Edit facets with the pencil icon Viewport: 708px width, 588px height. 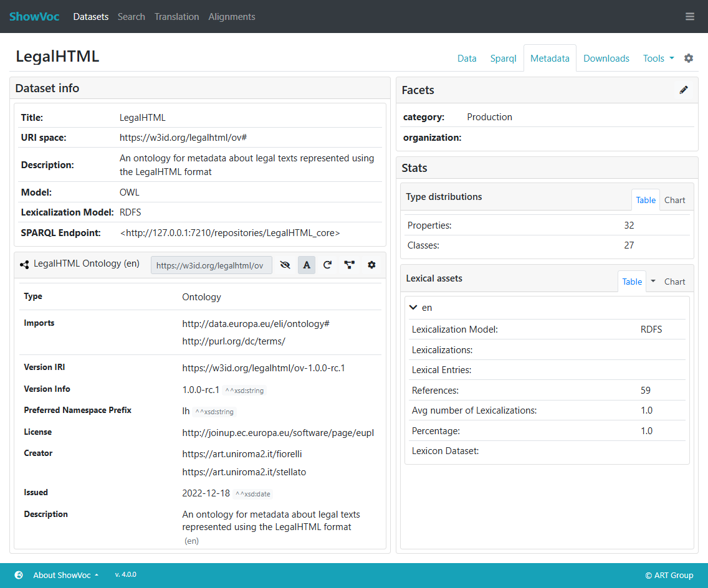click(684, 90)
